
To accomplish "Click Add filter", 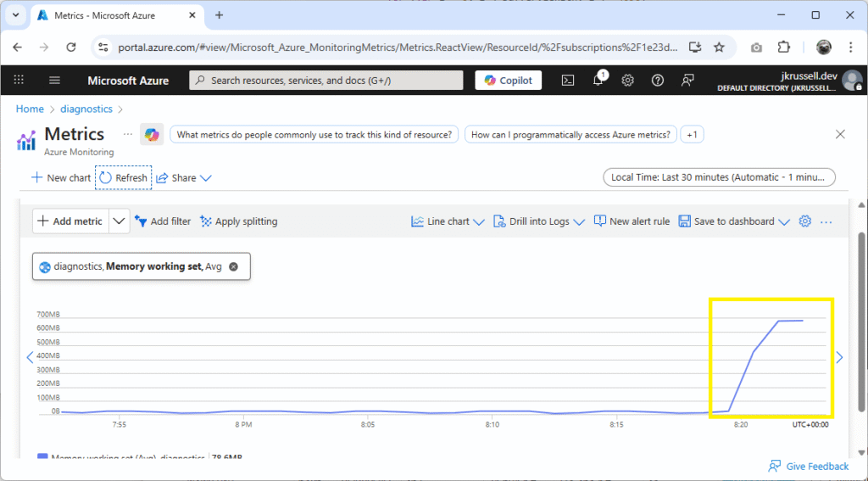I will [163, 221].
